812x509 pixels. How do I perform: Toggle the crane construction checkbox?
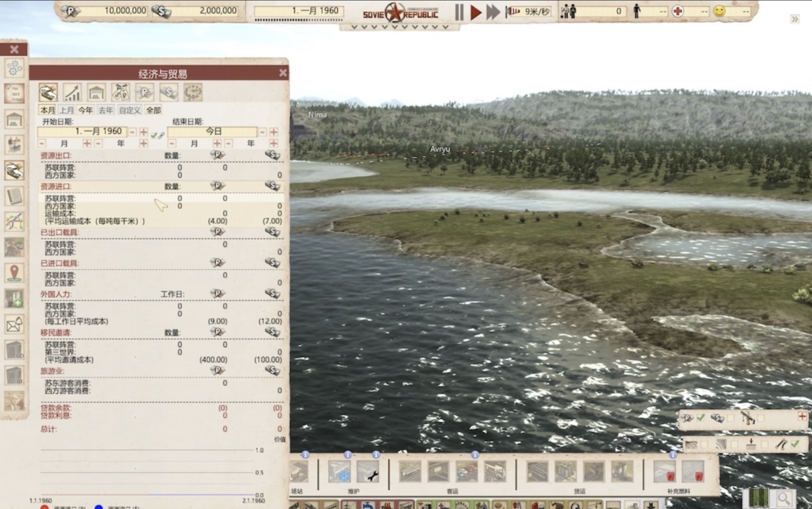[x=761, y=418]
